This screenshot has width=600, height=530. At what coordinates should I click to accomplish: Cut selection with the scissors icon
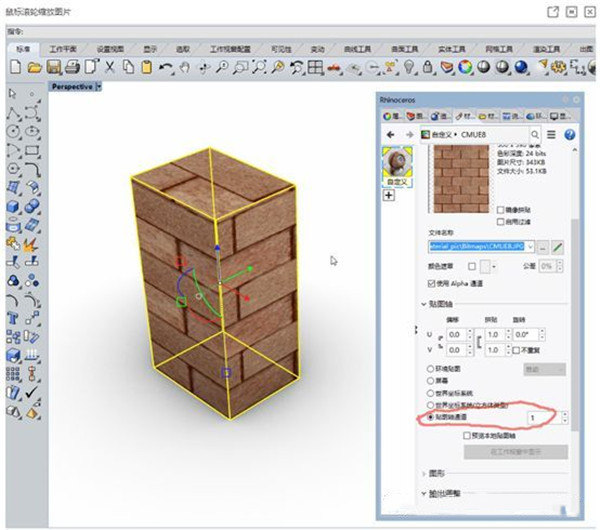point(110,67)
